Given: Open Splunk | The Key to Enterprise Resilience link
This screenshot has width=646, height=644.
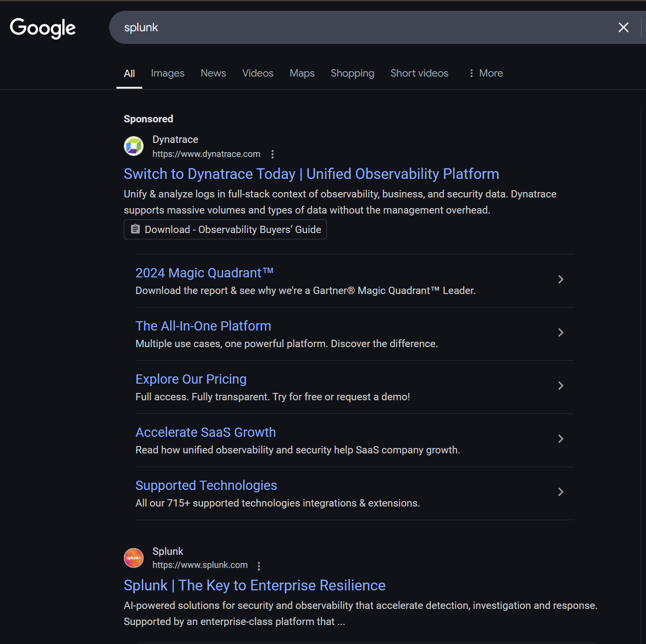Looking at the screenshot, I should tap(254, 585).
